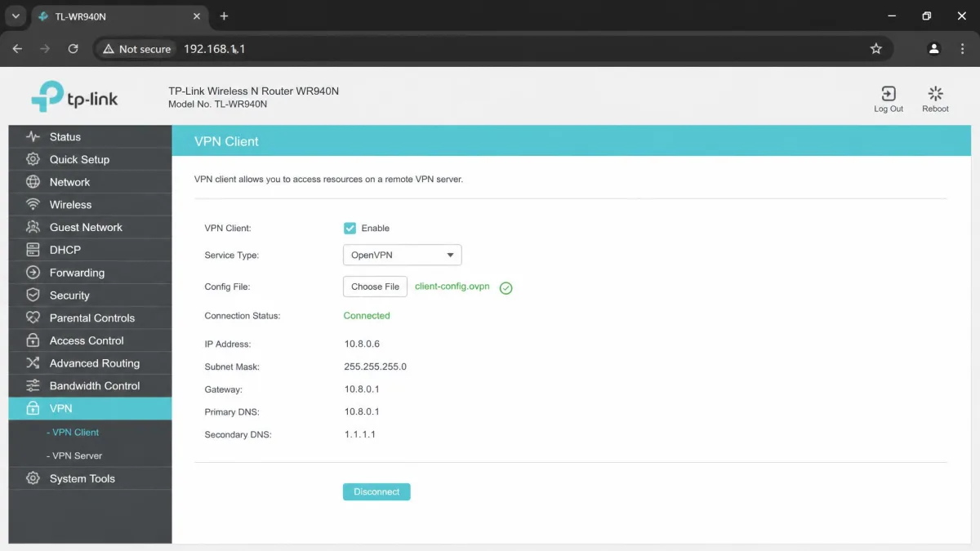Click the Security shield icon
The width and height of the screenshot is (980, 551).
[33, 295]
